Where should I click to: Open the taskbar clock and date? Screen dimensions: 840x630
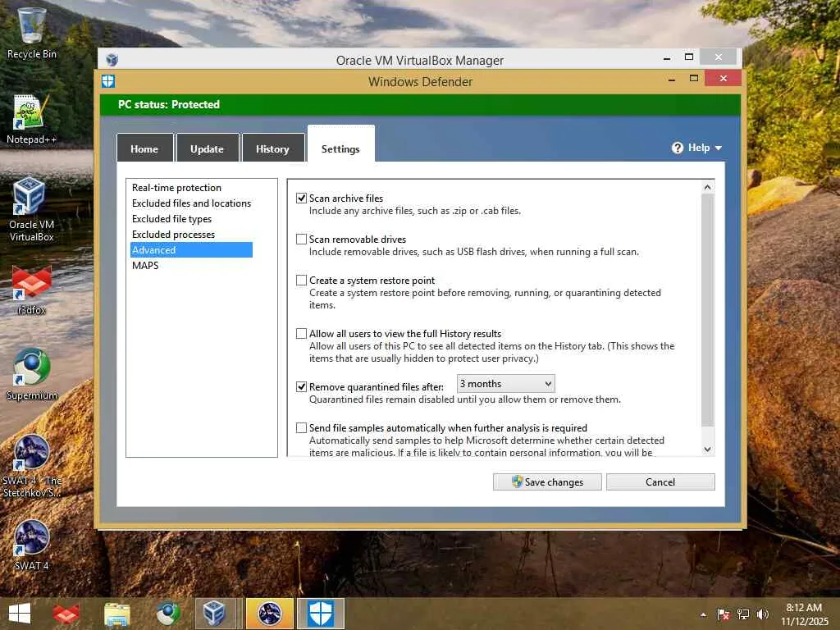coord(804,614)
